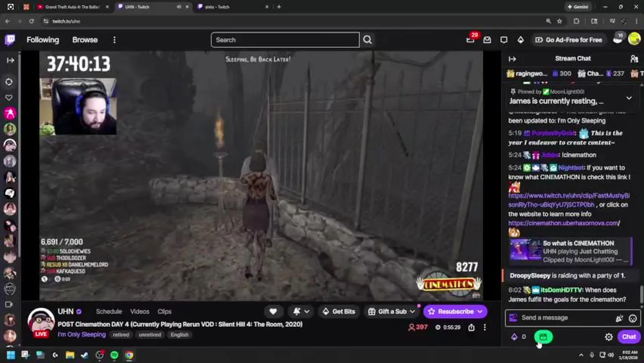Open the emote picker in chat

tap(632, 318)
